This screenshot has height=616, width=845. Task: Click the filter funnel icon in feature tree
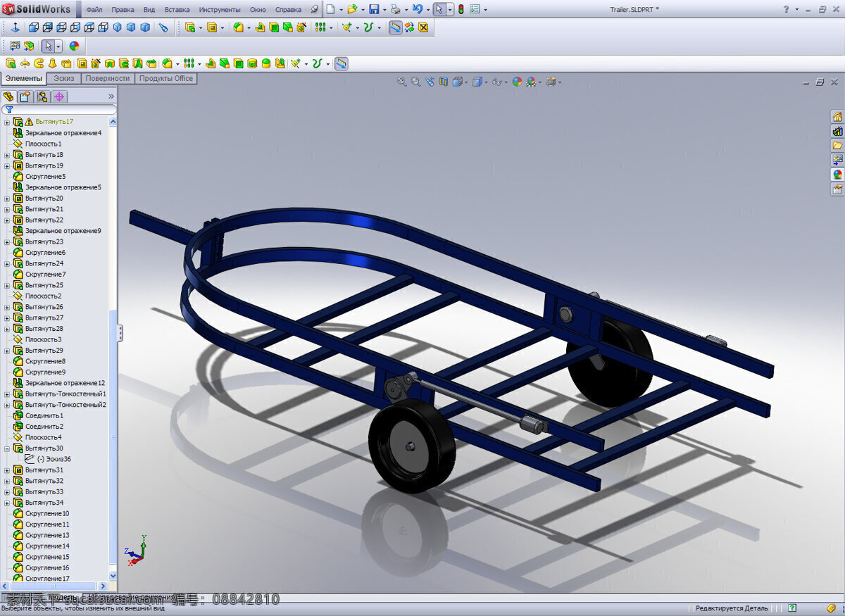coord(9,110)
